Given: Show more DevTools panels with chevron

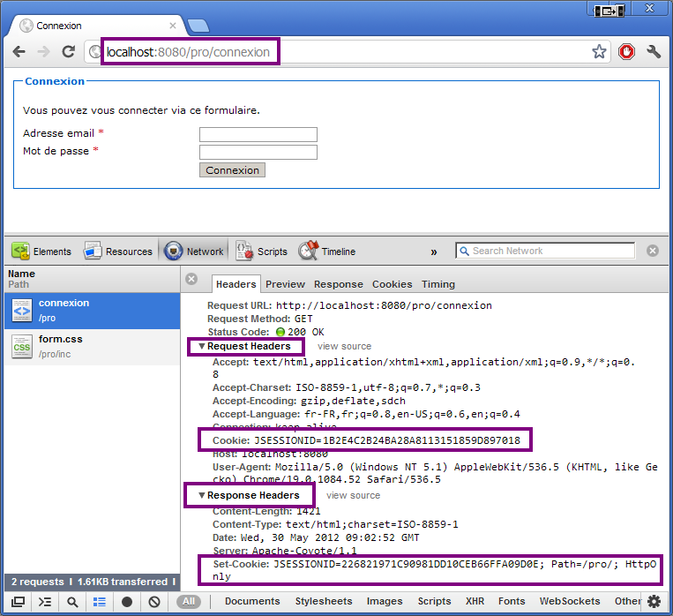Looking at the screenshot, I should (434, 252).
